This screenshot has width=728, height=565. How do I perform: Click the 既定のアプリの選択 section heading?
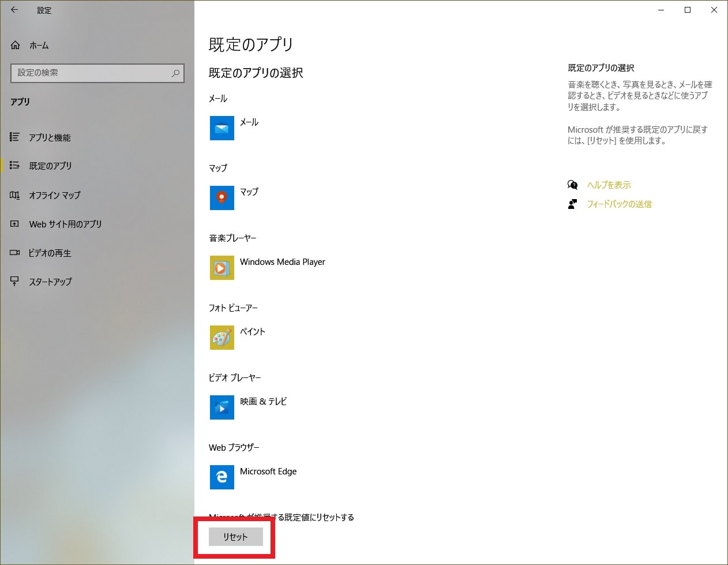pos(256,73)
